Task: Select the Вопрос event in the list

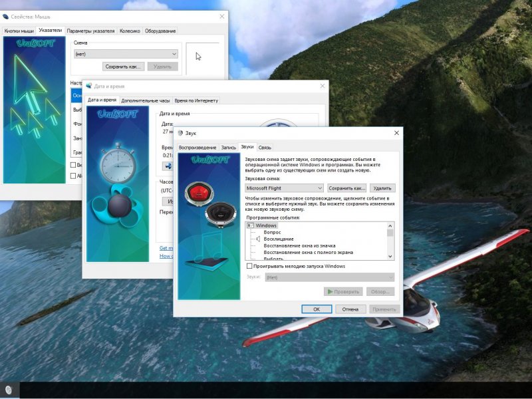Action: [x=272, y=232]
